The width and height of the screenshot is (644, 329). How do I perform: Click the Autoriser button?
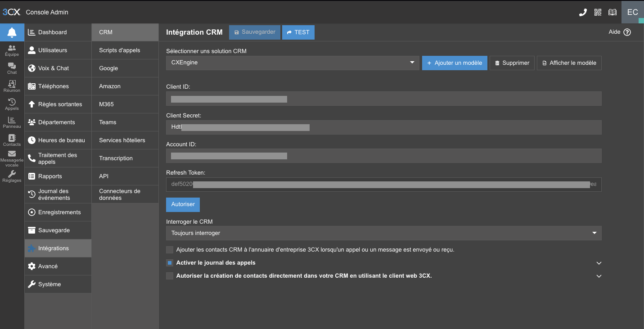tap(183, 204)
